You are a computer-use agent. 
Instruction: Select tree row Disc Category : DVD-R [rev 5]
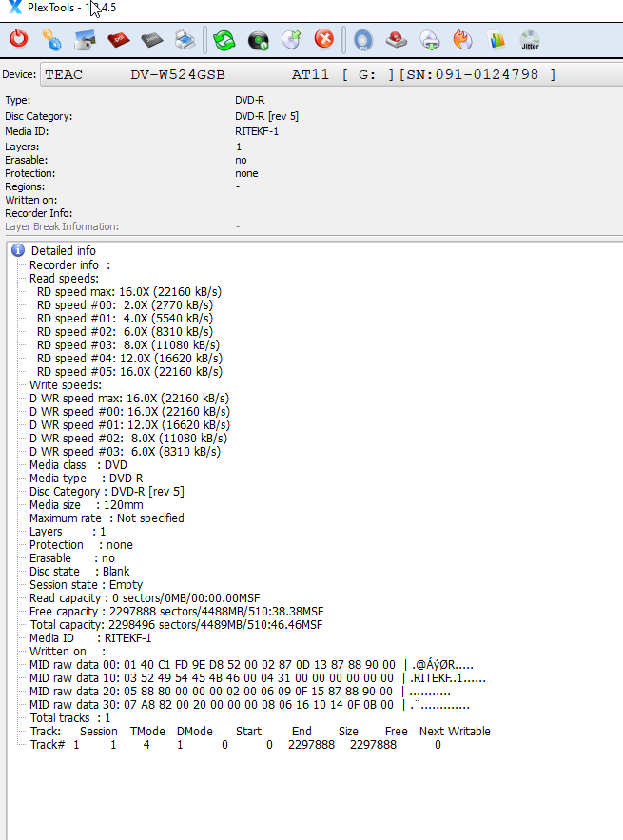click(x=107, y=492)
